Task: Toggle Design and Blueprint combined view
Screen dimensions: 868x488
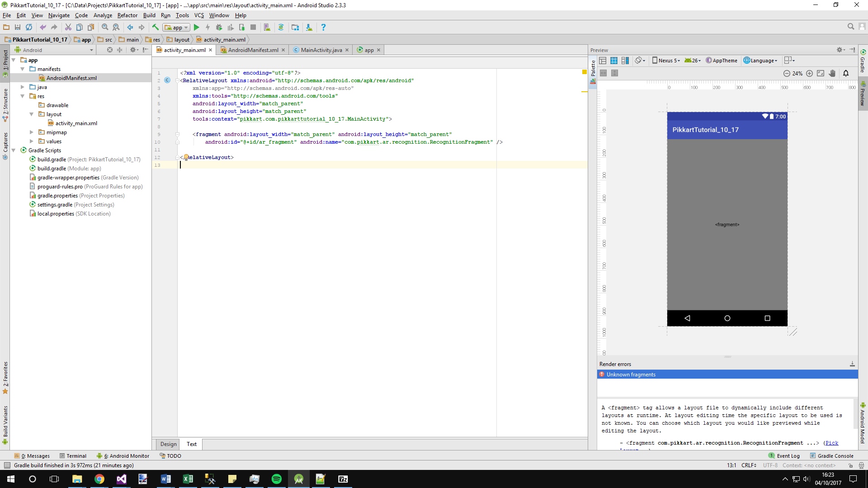Action: point(625,61)
